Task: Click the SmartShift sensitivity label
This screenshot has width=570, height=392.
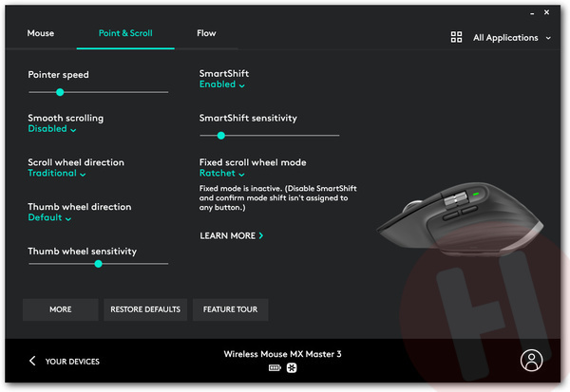Action: click(x=248, y=118)
